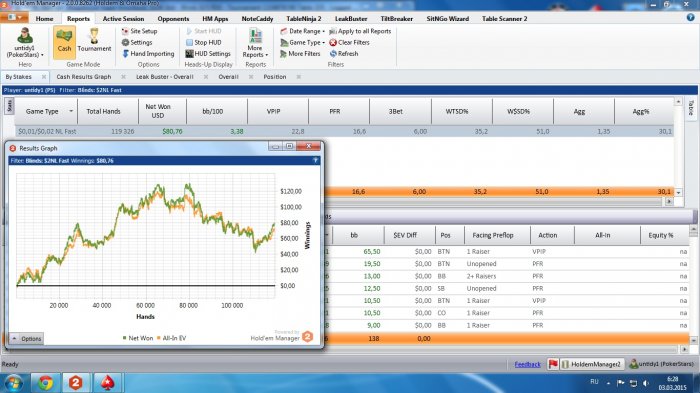Sort by bb/100 column header
The height and width of the screenshot is (393, 700).
point(212,111)
